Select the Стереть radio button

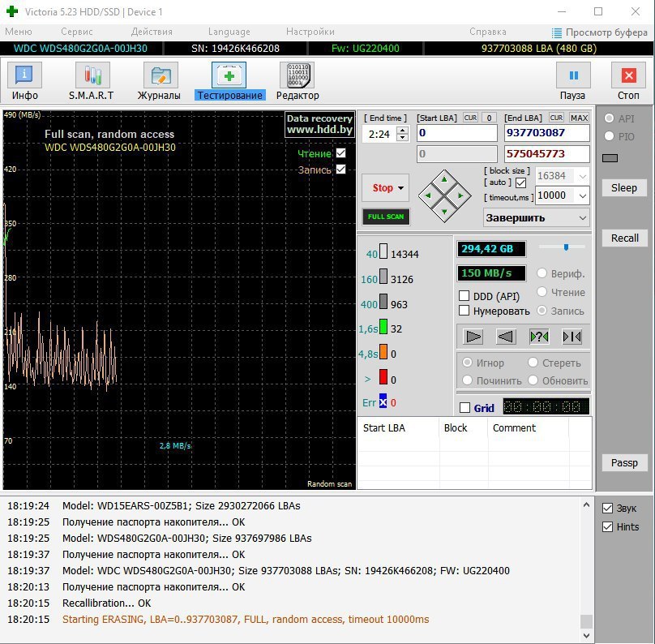point(533,363)
